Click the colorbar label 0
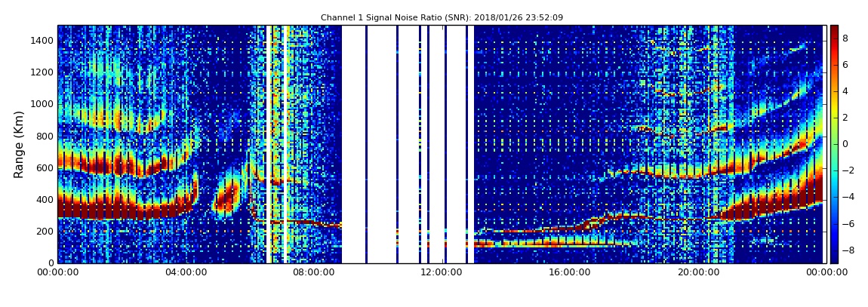 coord(845,144)
